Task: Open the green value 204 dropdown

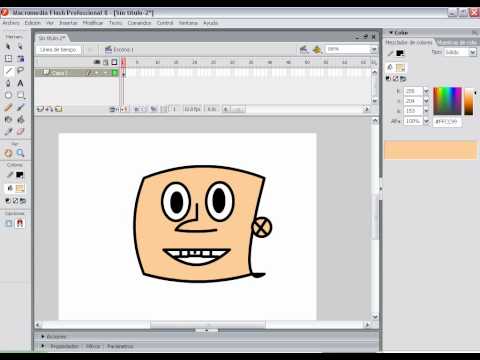Action: (x=426, y=101)
